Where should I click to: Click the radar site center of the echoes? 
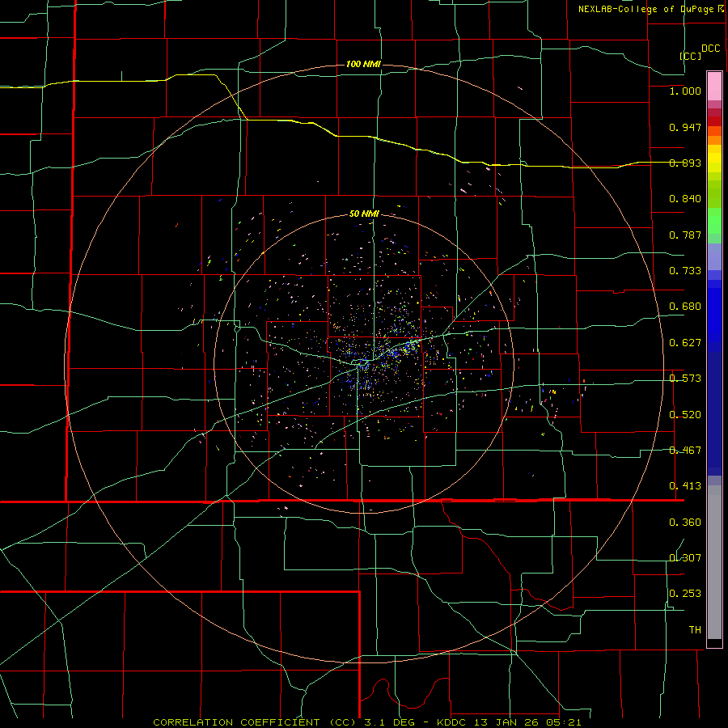[x=362, y=362]
